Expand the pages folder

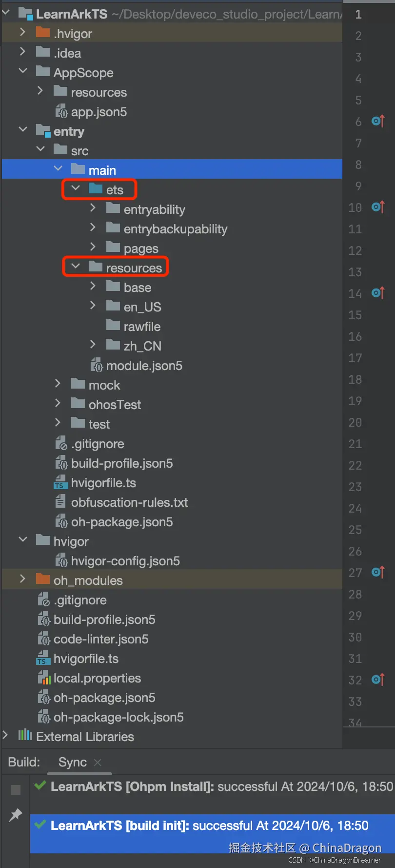(93, 247)
